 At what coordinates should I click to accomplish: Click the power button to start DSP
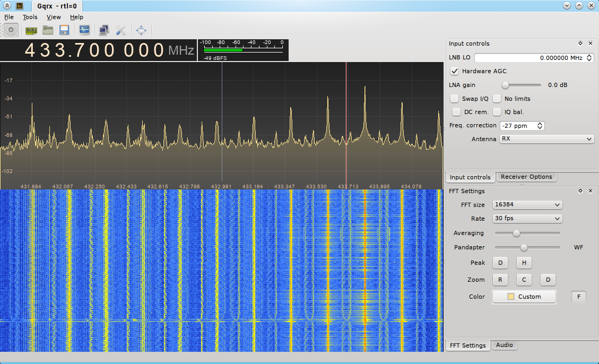coord(11,30)
